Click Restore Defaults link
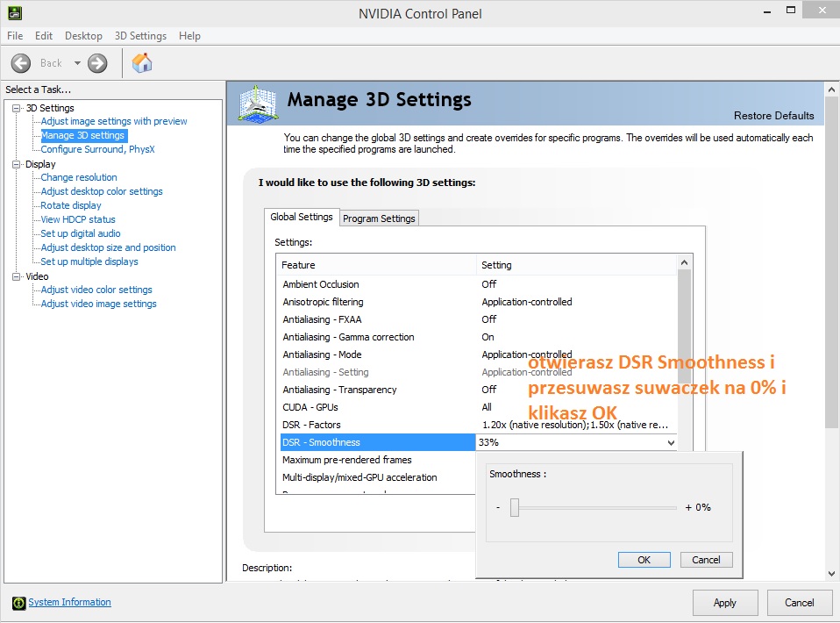The width and height of the screenshot is (840, 623). (x=773, y=116)
